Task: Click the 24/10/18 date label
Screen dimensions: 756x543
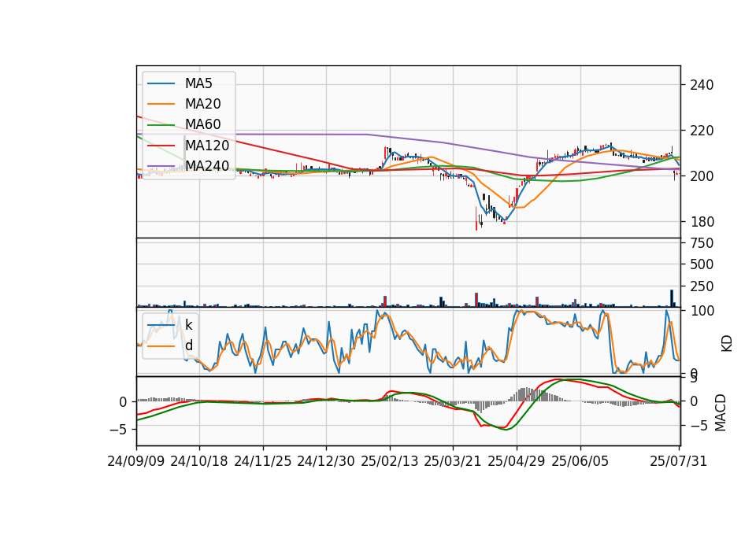Action: (x=199, y=461)
